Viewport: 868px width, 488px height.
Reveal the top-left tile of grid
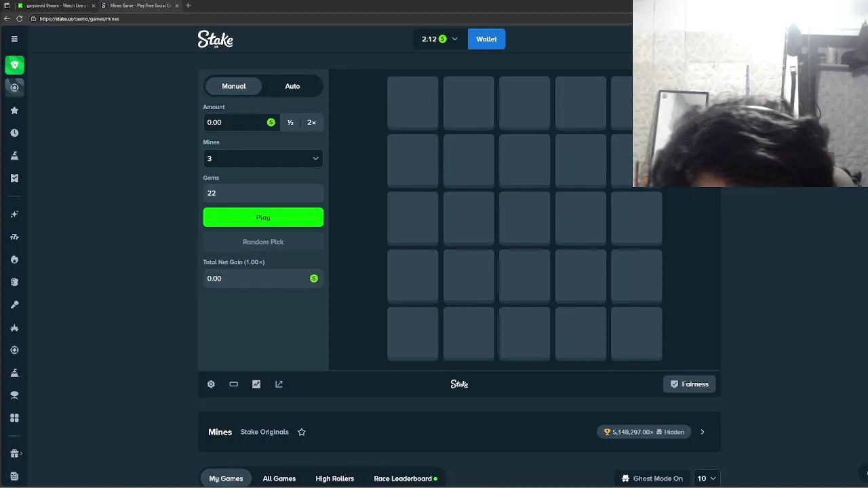pyautogui.click(x=412, y=102)
